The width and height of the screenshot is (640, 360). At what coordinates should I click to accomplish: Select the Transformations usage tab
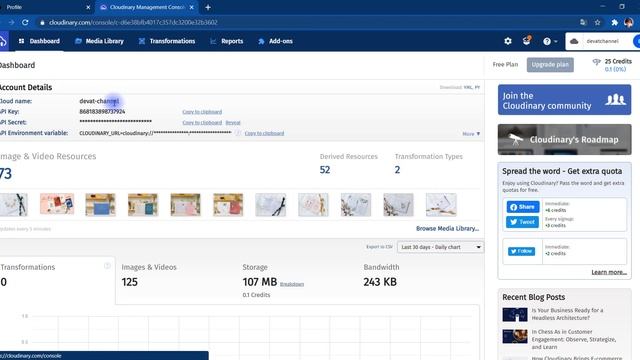57,280
